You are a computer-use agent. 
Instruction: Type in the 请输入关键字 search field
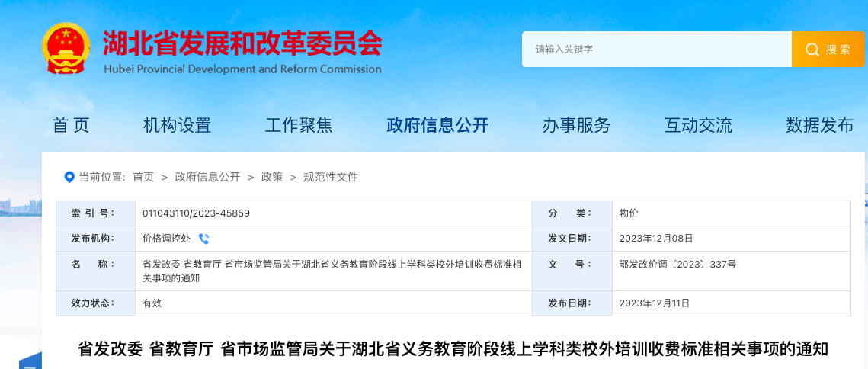tap(656, 50)
